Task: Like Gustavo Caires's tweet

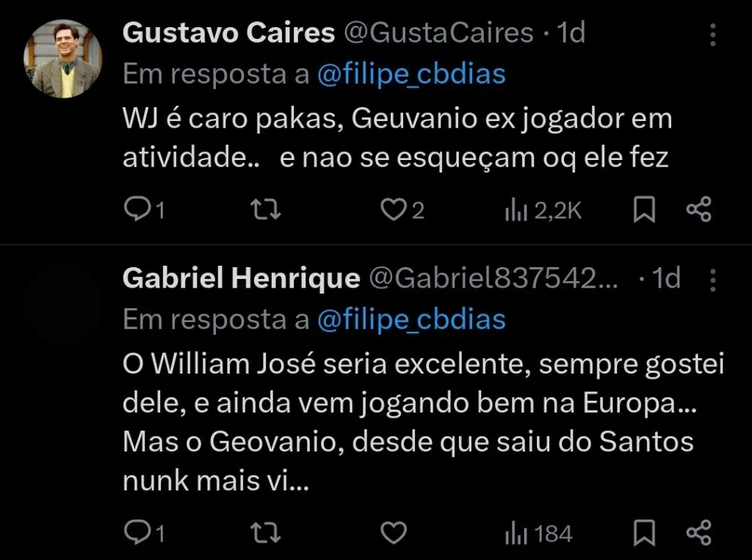Action: coord(393,210)
